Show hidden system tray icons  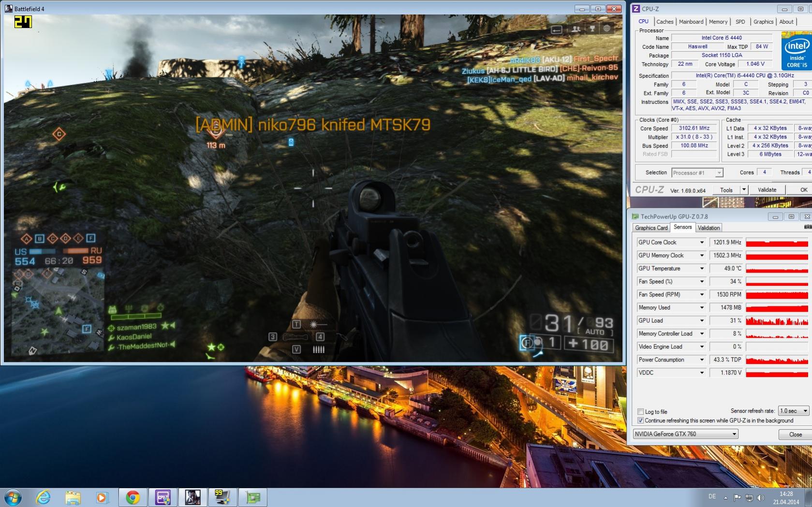click(725, 497)
